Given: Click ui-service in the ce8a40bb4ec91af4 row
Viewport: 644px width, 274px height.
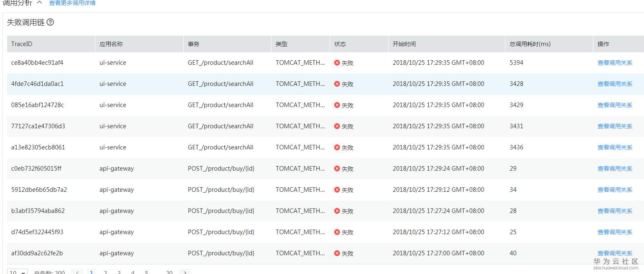Looking at the screenshot, I should (x=113, y=63).
